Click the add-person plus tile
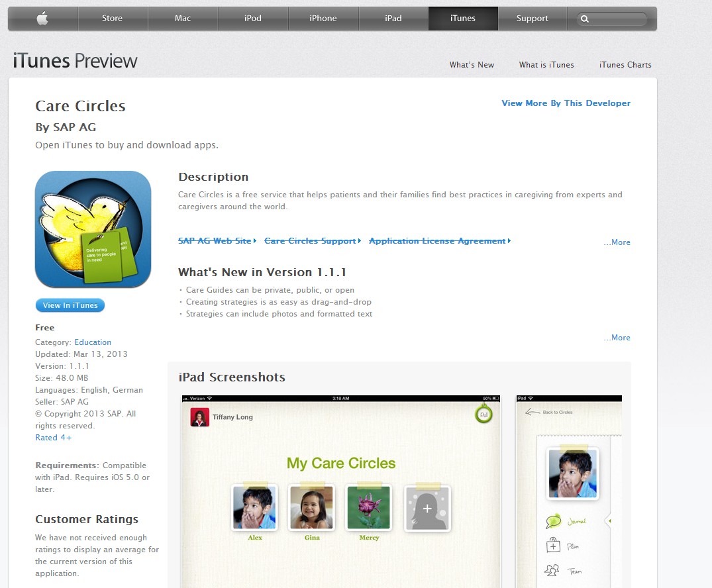Viewport: 712px width, 588px height. tap(427, 508)
